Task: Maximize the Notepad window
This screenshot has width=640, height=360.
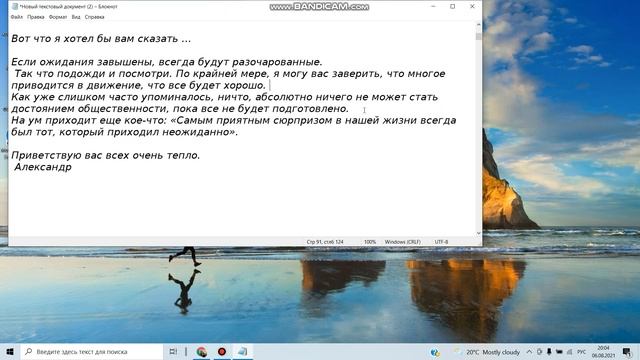Action: (453, 7)
